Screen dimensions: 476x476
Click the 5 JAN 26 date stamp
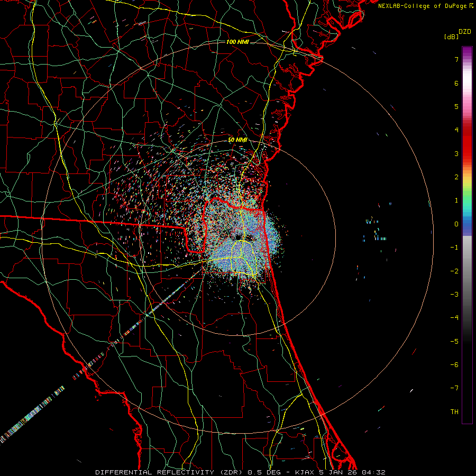pyautogui.click(x=337, y=472)
